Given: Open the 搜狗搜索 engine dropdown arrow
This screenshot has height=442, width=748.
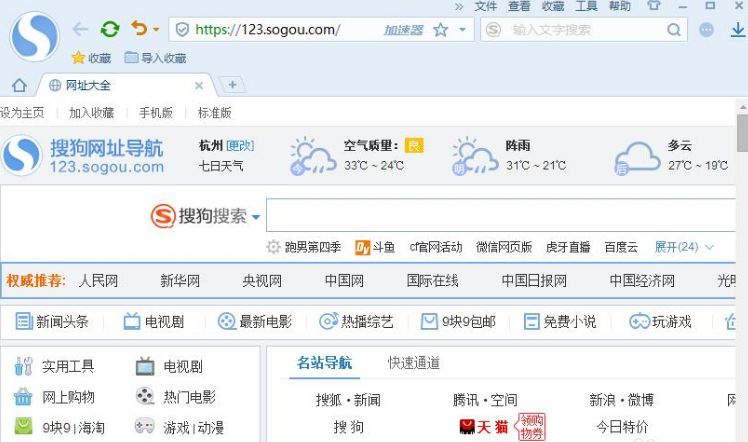Looking at the screenshot, I should pyautogui.click(x=256, y=217).
